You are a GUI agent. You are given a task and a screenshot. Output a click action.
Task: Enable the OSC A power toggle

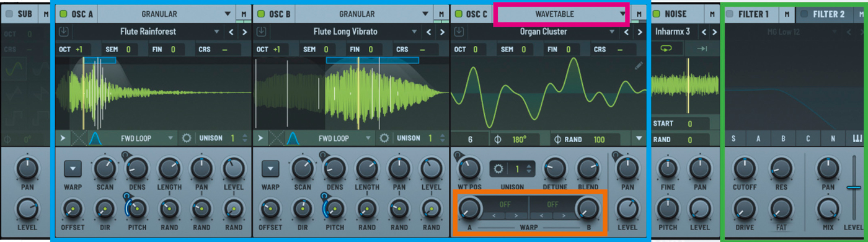point(64,14)
